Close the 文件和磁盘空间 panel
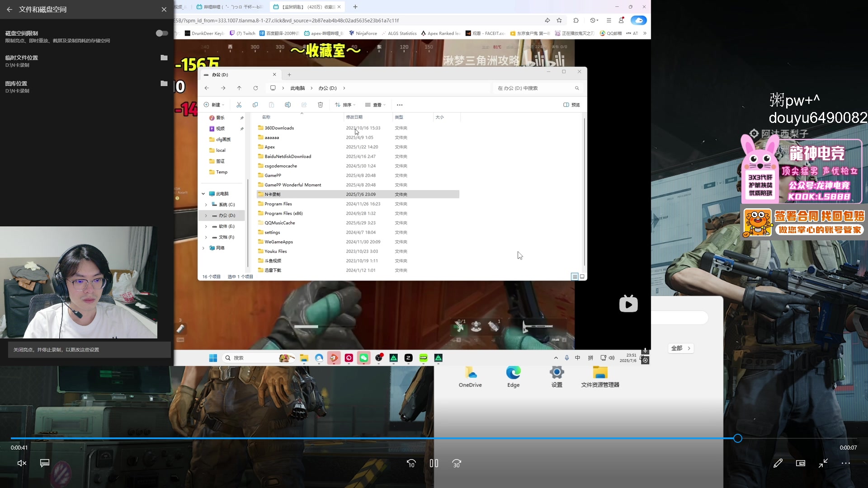 point(164,9)
